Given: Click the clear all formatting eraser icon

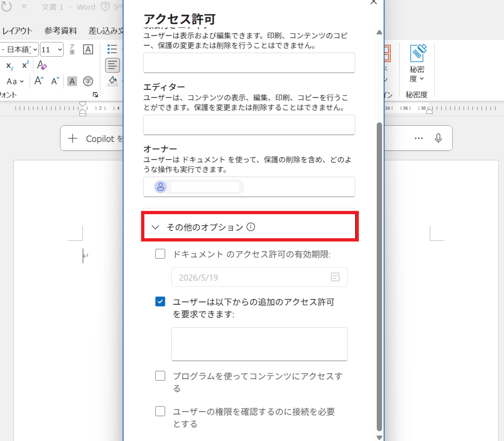Looking at the screenshot, I should click(x=42, y=65).
